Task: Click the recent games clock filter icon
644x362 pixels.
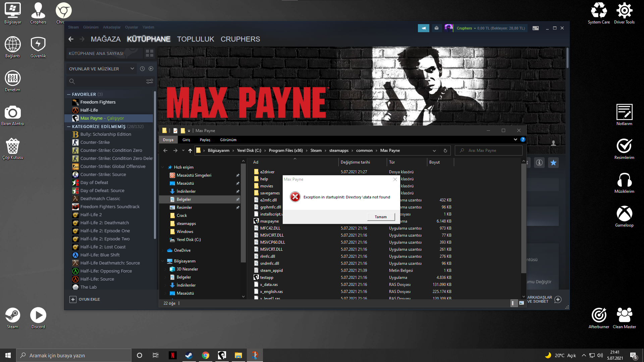Action: click(x=142, y=69)
